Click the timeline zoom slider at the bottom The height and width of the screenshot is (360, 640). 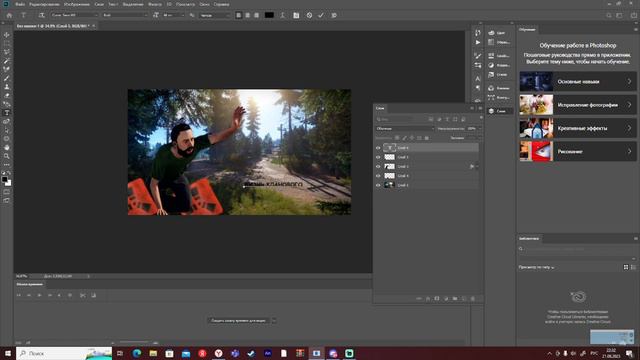point(134,343)
